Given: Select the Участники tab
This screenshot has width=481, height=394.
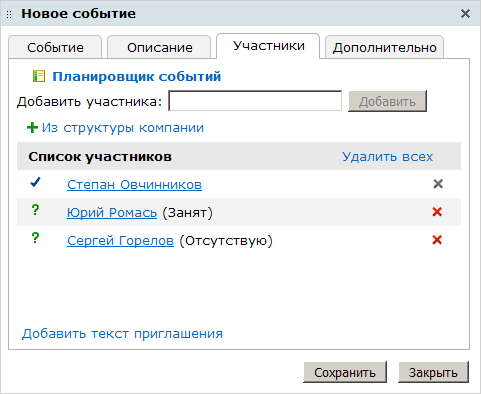Looking at the screenshot, I should click(268, 46).
